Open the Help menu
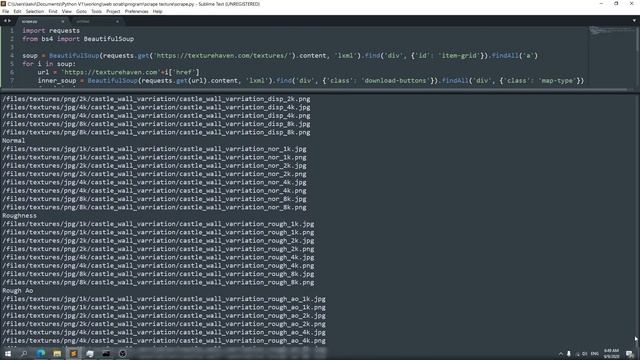 (158, 11)
